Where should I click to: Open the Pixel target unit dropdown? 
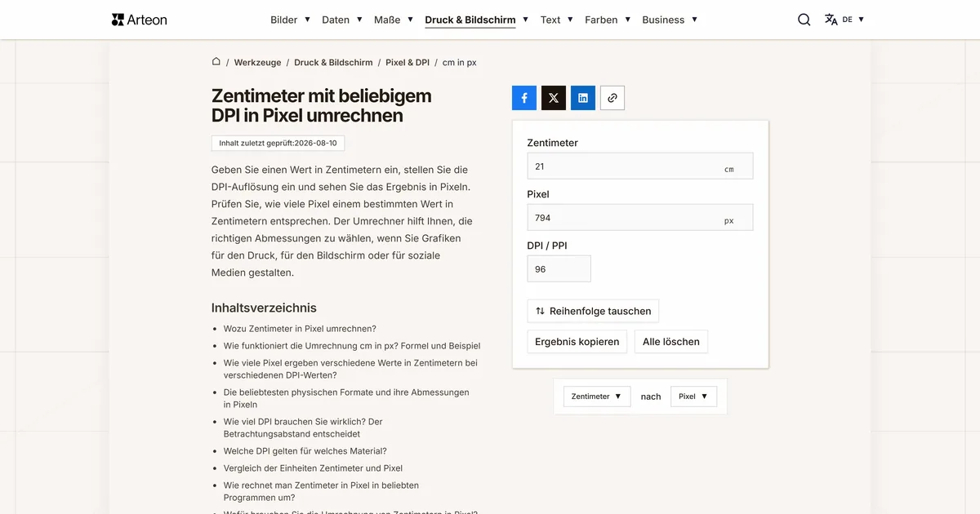693,397
